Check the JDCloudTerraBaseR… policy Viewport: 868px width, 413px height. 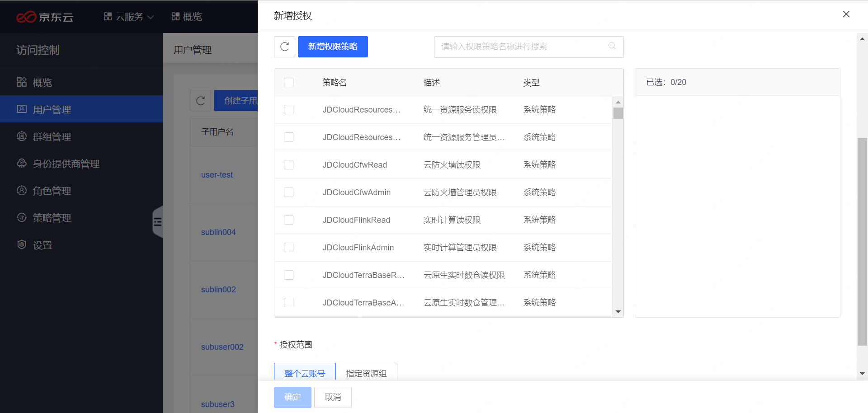pos(288,275)
